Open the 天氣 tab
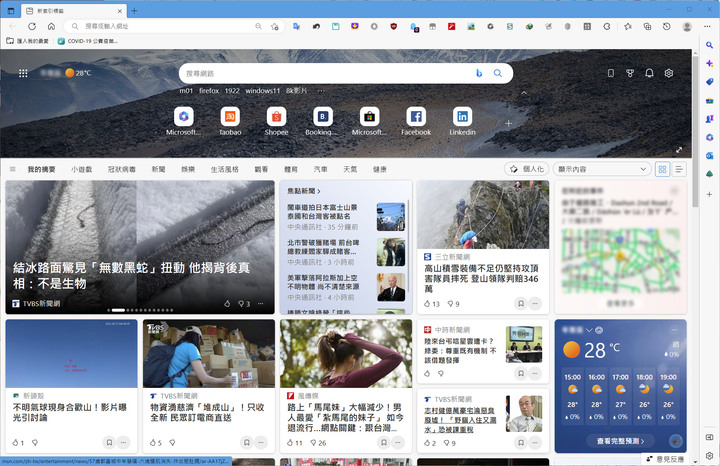This screenshot has width=720, height=466. click(350, 169)
